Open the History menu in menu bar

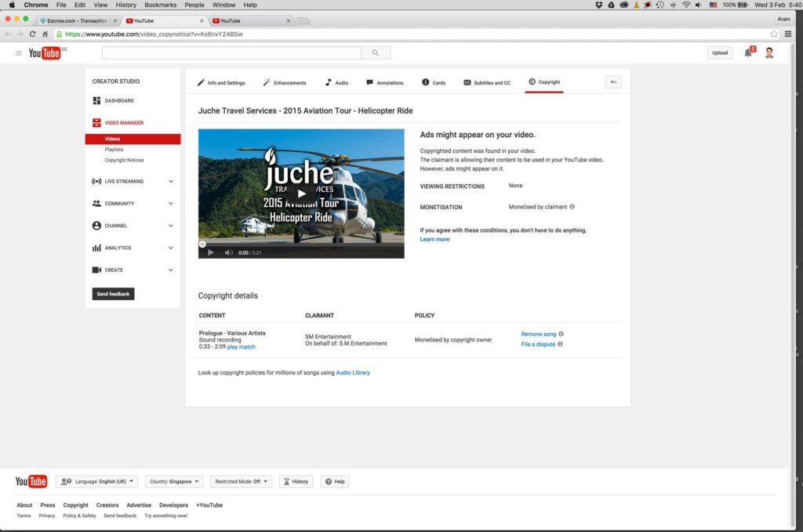[x=126, y=5]
